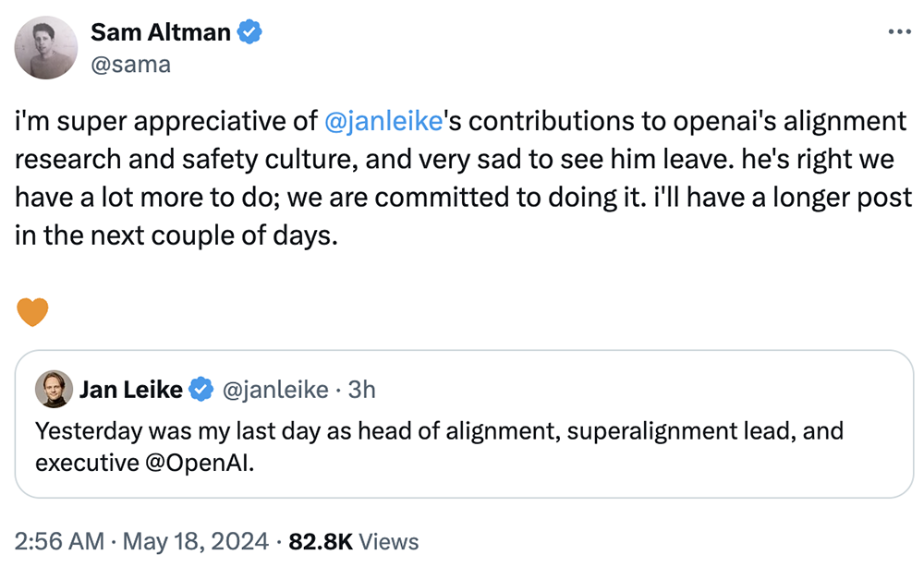The image size is (924, 567).
Task: Click the 2:56 AM post time
Action: [55, 541]
